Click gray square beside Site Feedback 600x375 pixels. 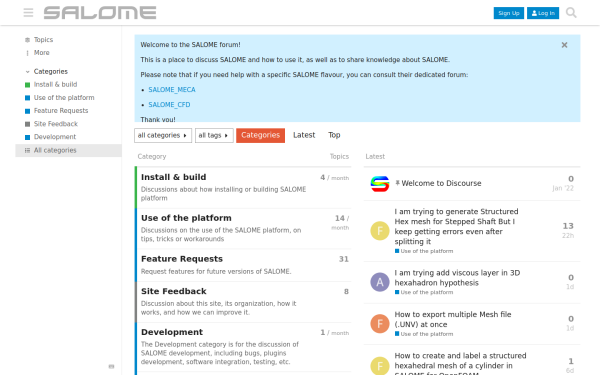point(27,124)
